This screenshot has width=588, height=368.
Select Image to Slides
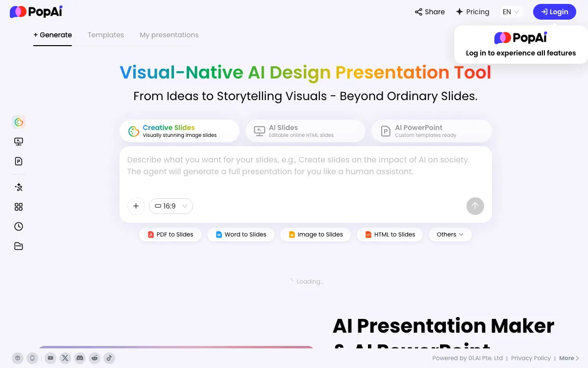click(x=316, y=235)
